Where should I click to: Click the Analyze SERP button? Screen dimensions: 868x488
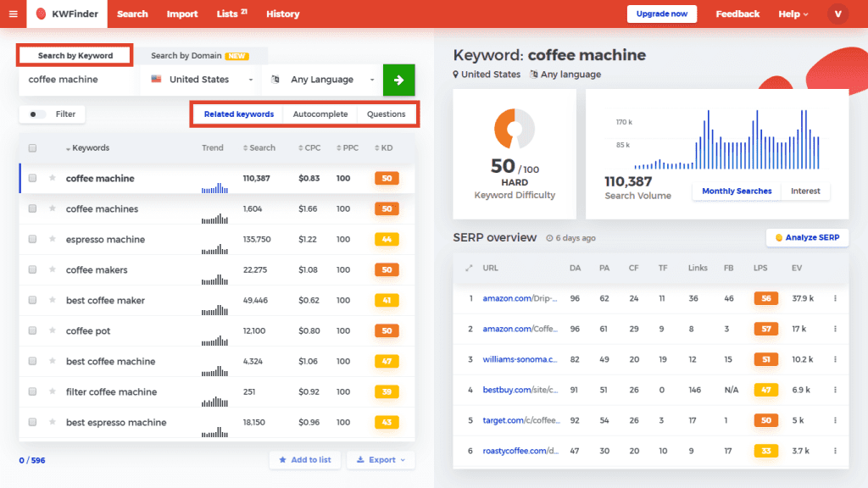point(807,237)
